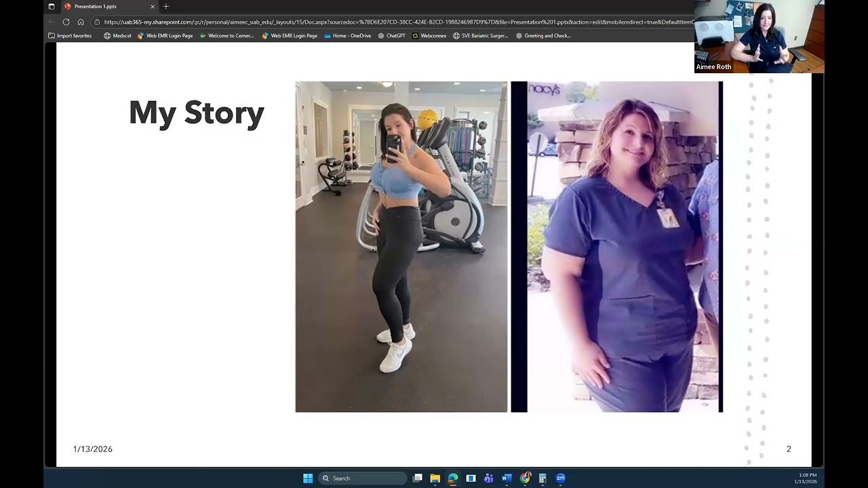Open the Medxcel bookmark
This screenshot has width=868, height=488.
[117, 36]
